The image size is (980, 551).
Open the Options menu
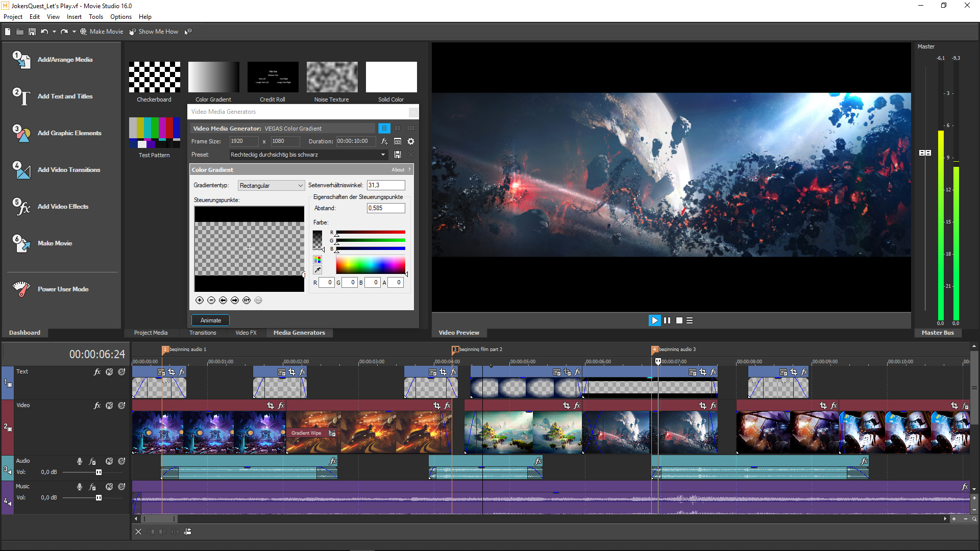(120, 16)
